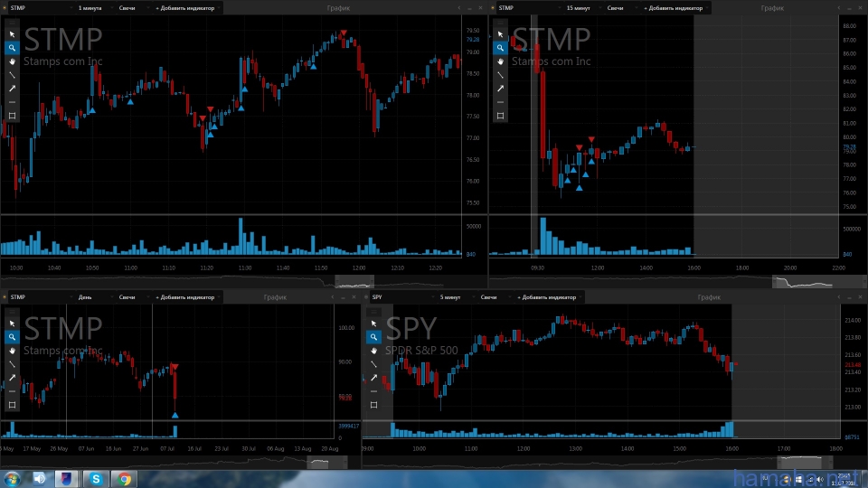Select hand pan tool in STMP daily chart
Viewport: 868px width, 488px height.
tap(12, 351)
